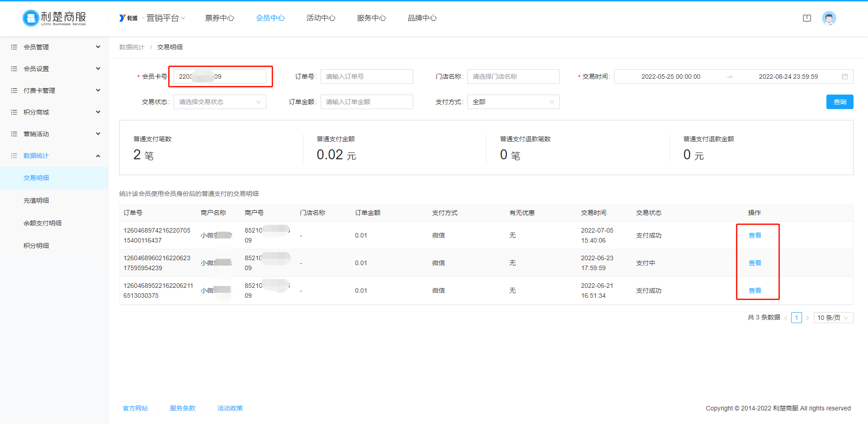View order dated 2022-06-21 via 查看
The width and height of the screenshot is (868, 424).
755,291
